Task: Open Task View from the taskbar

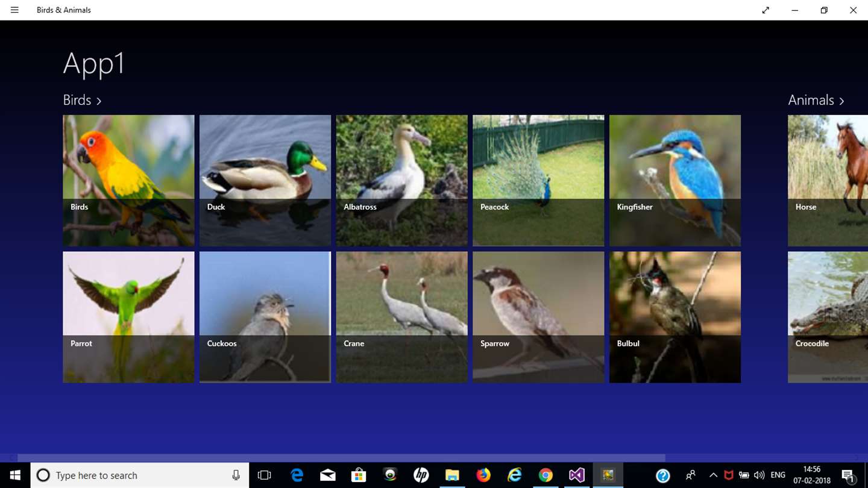Action: (x=264, y=475)
